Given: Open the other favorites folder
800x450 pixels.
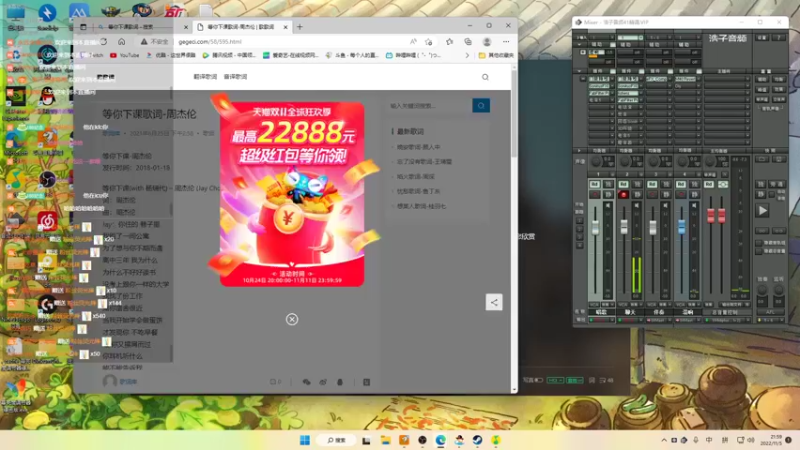Looking at the screenshot, I should (x=496, y=55).
